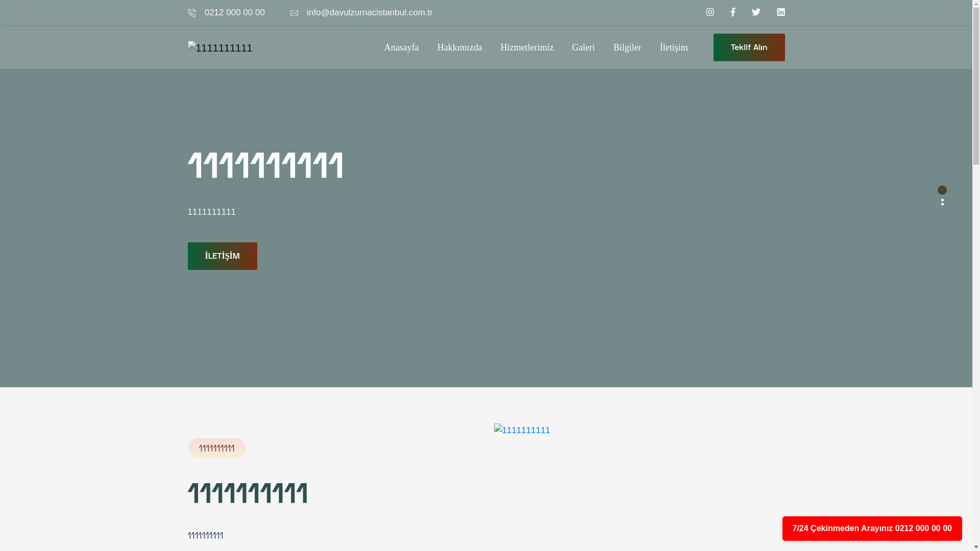Open the Twitter social icon

[x=756, y=12]
